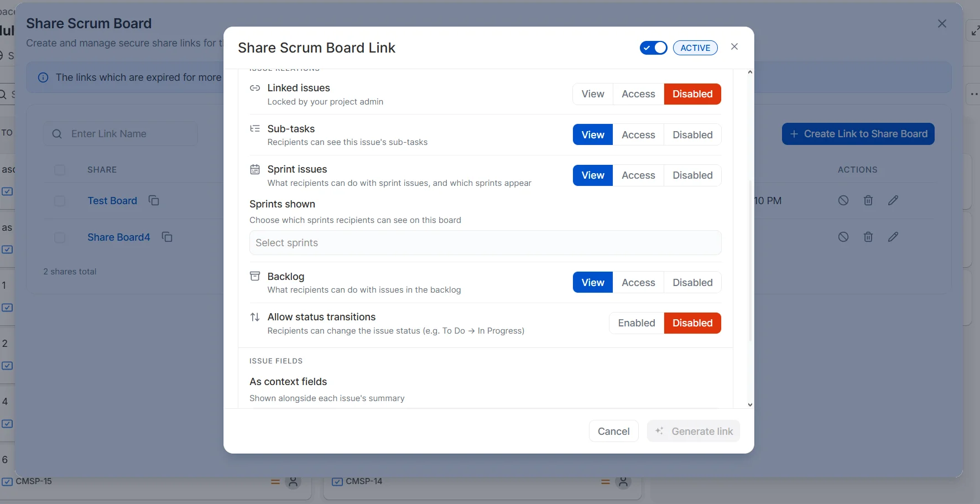Screen dimensions: 980x504
Task: Tick the Share Board4 row checkbox
Action: pos(60,237)
